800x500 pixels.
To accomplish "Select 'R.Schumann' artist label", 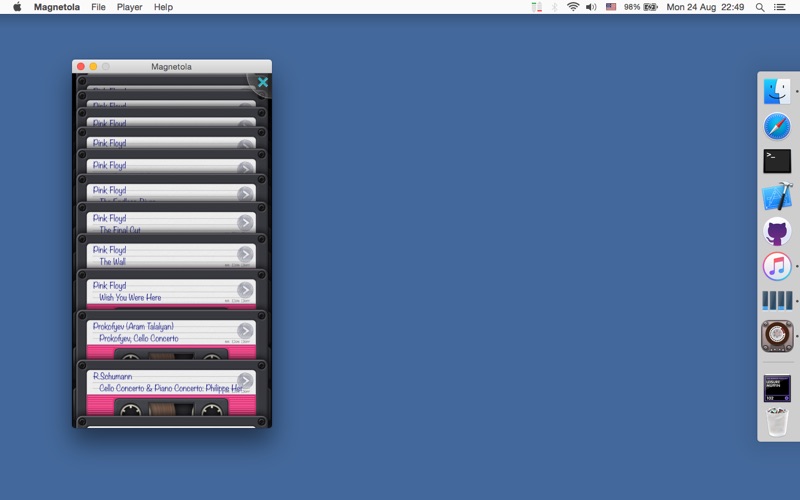I will 112,376.
